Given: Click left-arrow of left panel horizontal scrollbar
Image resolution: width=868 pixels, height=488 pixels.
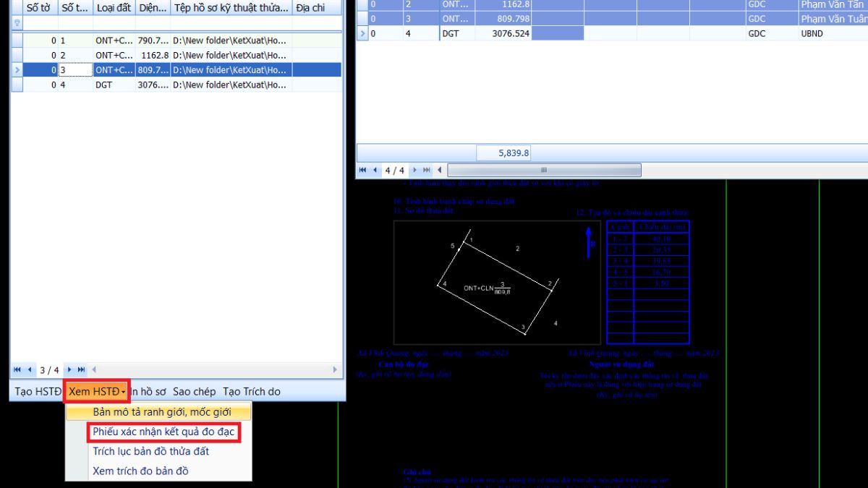Looking at the screenshot, I should [94, 369].
